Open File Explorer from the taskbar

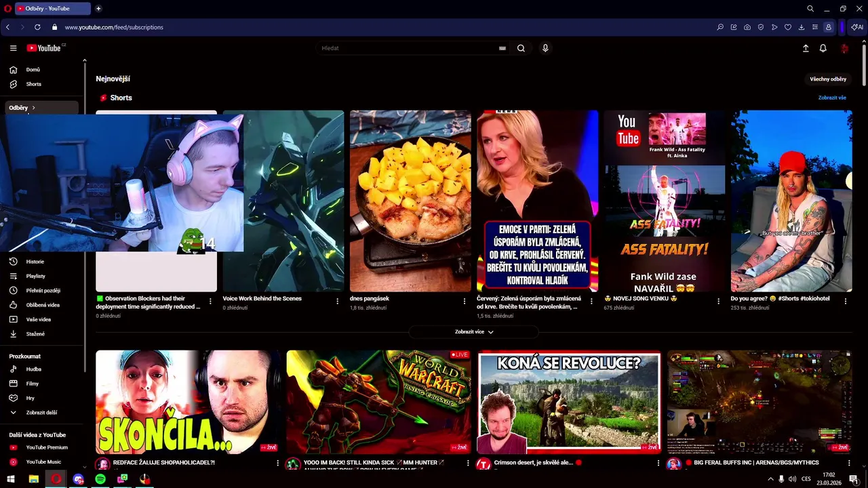point(33,479)
